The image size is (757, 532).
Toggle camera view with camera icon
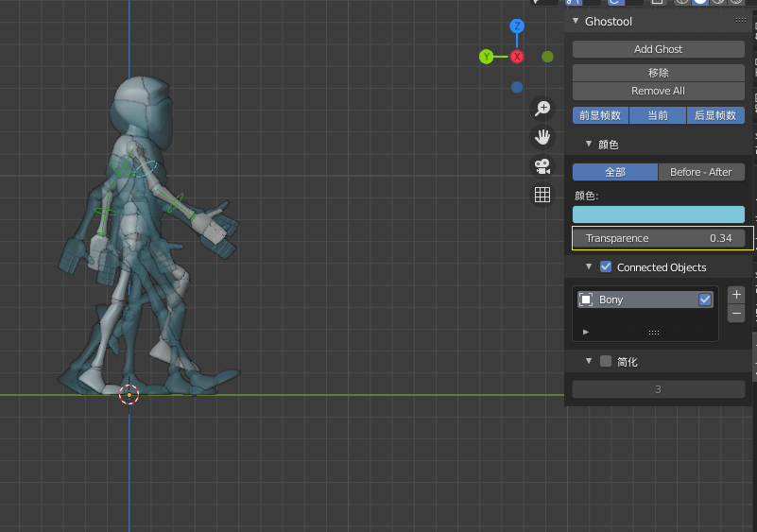coord(542,166)
